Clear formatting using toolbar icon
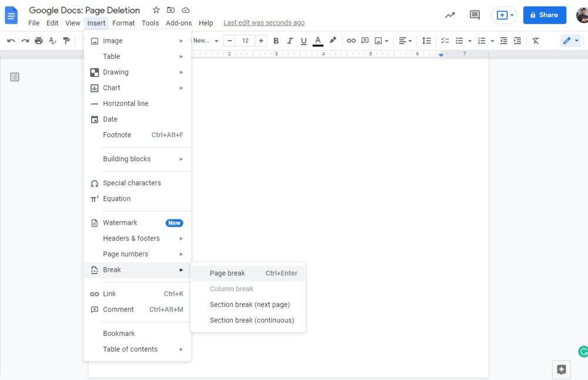 (x=536, y=41)
